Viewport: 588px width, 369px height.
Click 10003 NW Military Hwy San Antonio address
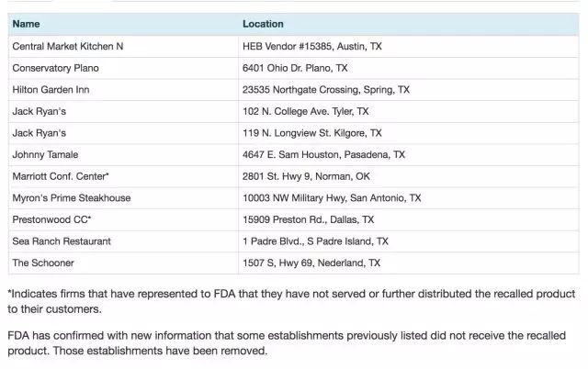pyautogui.click(x=332, y=198)
